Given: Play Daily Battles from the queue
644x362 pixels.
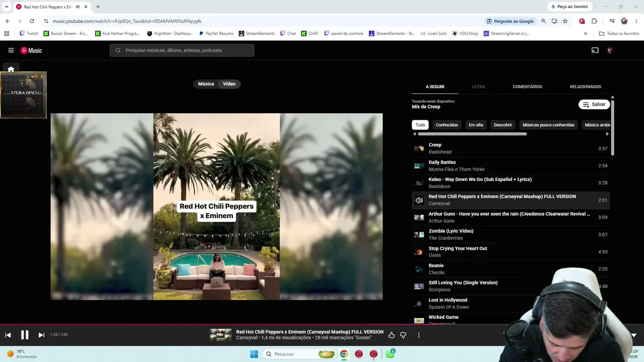Looking at the screenshot, I should [x=511, y=166].
